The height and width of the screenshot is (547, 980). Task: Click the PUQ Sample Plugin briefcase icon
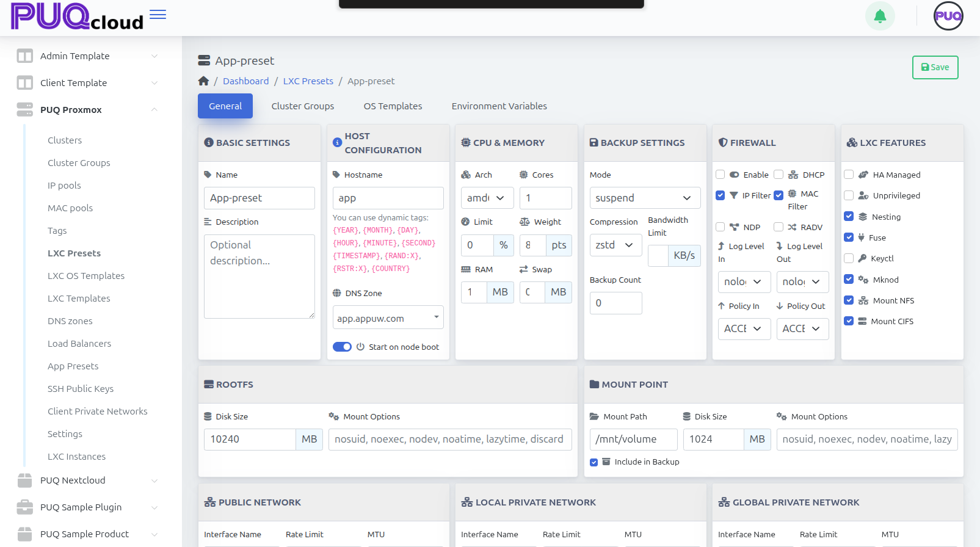[x=25, y=507]
